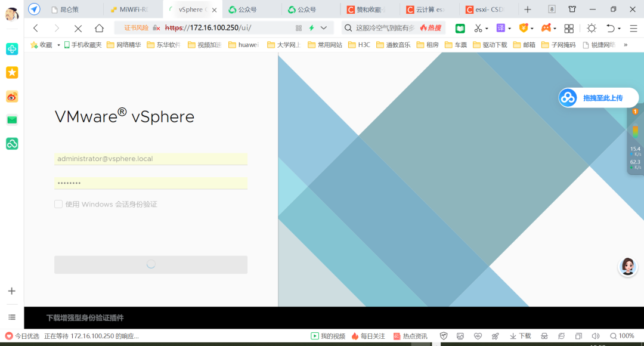Enable the Windows 会话身份验证 checkbox
This screenshot has height=346, width=644.
click(x=58, y=204)
